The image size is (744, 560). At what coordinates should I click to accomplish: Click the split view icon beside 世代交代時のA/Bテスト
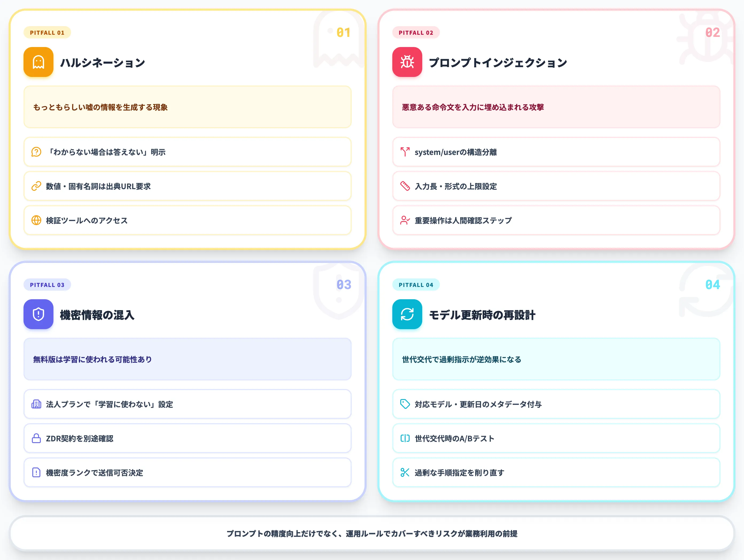[x=405, y=438]
